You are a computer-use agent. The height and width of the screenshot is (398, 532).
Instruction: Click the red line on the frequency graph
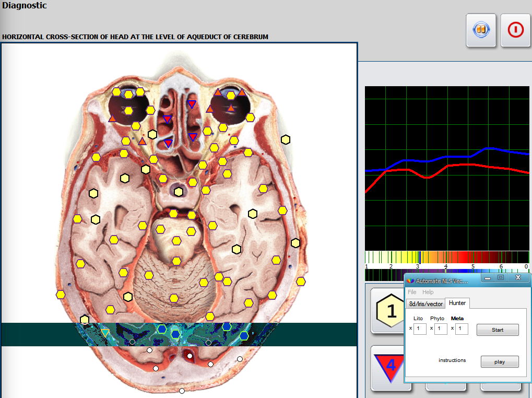448,166
